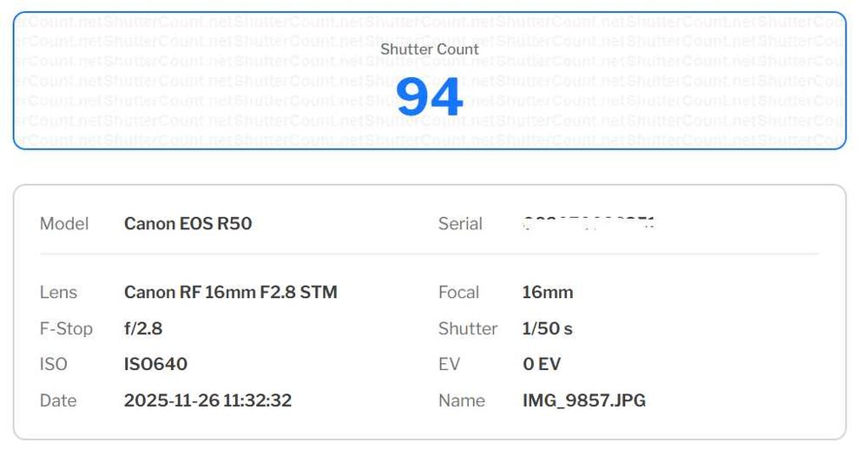This screenshot has width=868, height=449.
Task: Select the ISO640 value
Action: [155, 365]
